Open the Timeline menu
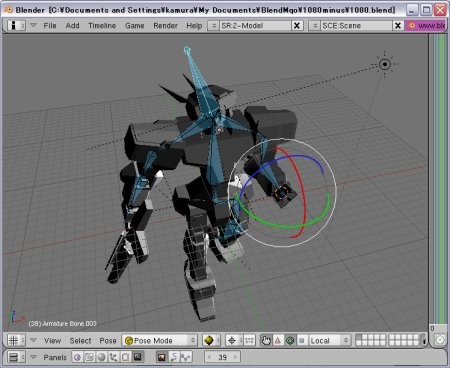The width and height of the screenshot is (450, 368). [102, 26]
